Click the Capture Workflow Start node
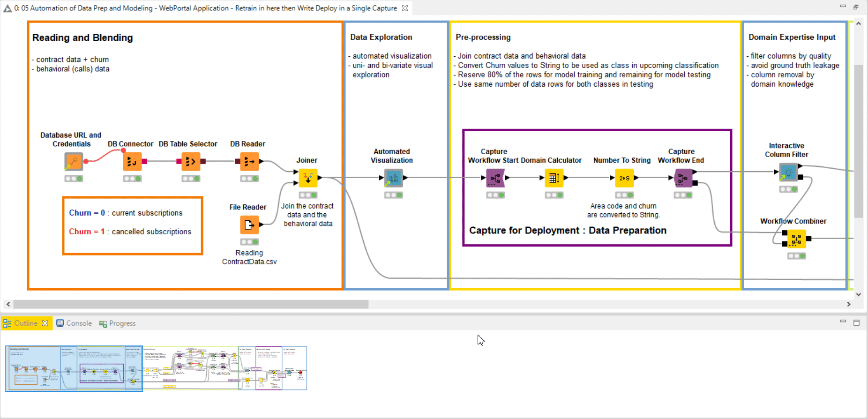This screenshot has width=868, height=419. tap(495, 178)
